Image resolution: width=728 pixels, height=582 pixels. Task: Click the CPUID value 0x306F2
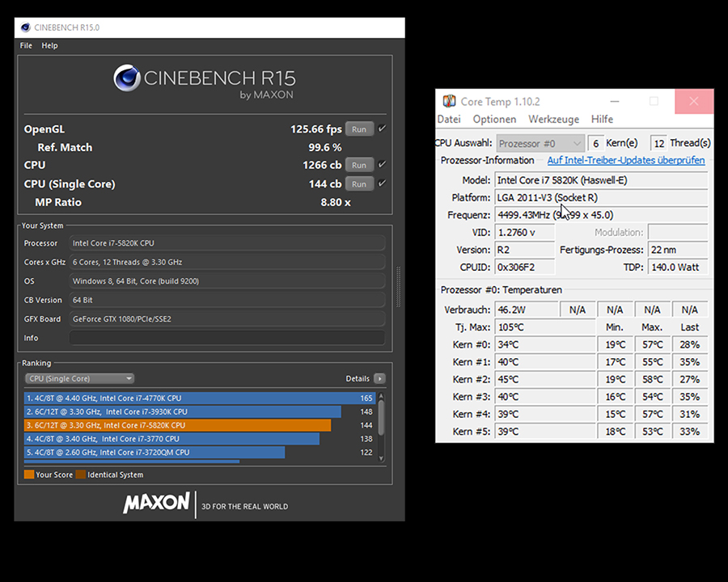coord(525,268)
